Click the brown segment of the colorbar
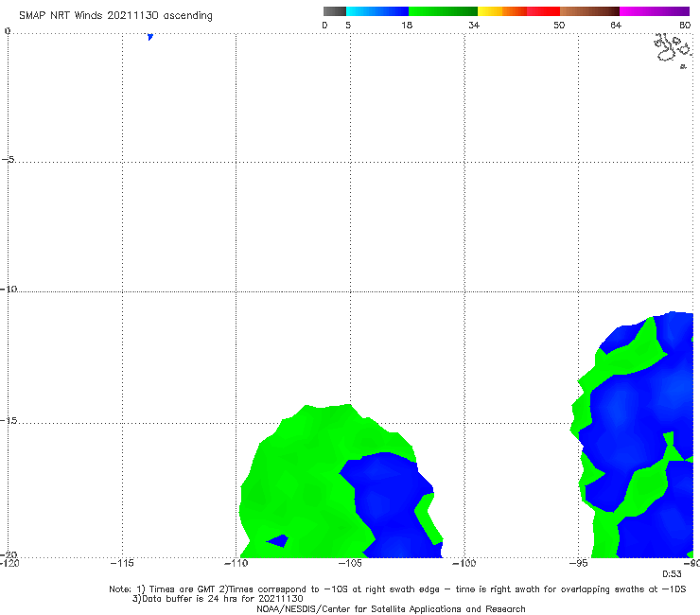Viewport: 700px width, 615px height. [589, 11]
